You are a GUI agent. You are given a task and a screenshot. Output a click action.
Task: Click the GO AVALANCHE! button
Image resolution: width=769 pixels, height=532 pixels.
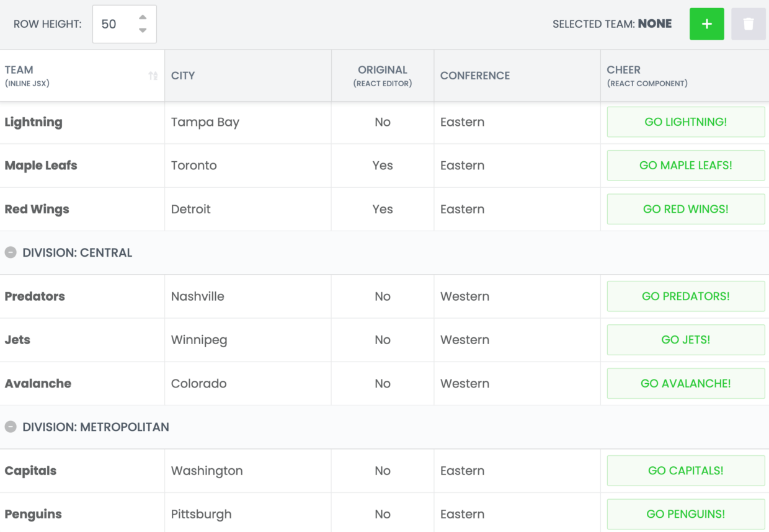[686, 383]
